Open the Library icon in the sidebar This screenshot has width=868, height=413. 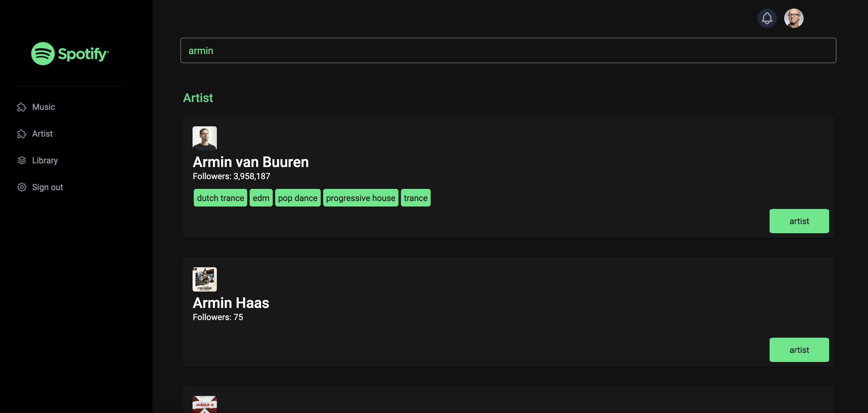[22, 160]
